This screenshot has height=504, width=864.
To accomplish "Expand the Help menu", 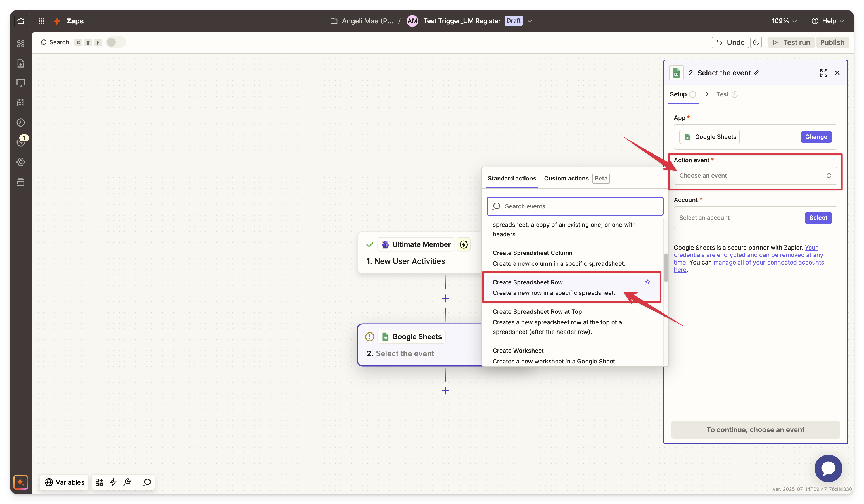I will click(x=828, y=21).
